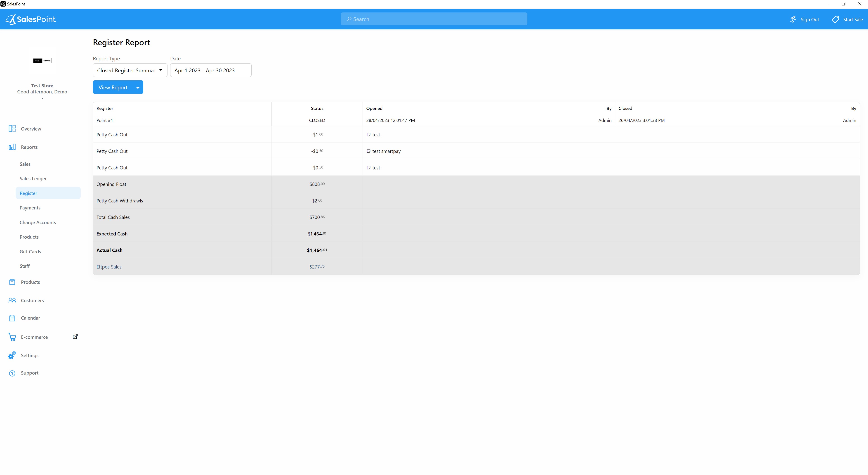Click the Support question mark icon
This screenshot has height=475, width=868.
12,373
